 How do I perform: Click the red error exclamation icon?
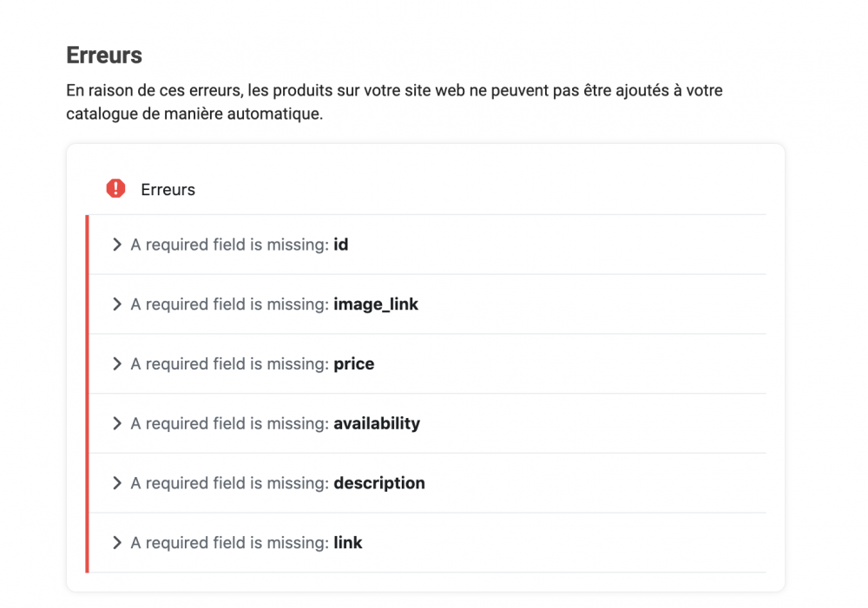[x=115, y=188]
